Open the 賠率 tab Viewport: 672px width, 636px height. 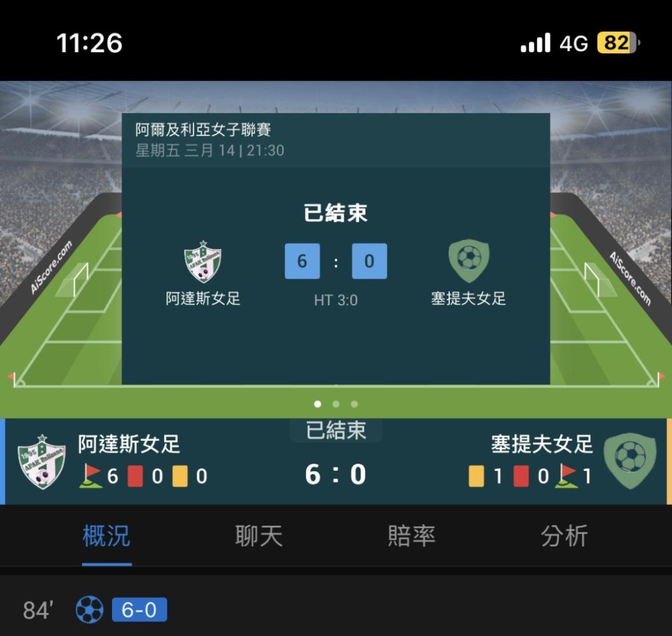pos(412,536)
